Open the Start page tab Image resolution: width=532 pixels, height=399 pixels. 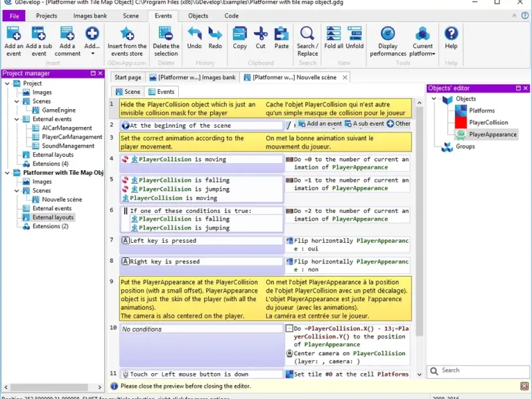pos(128,77)
